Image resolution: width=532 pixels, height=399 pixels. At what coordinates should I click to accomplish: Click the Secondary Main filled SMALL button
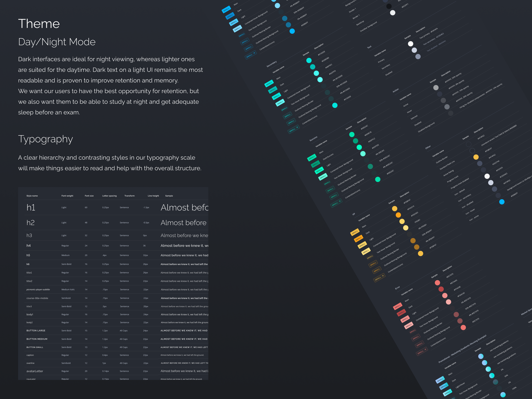click(x=269, y=83)
